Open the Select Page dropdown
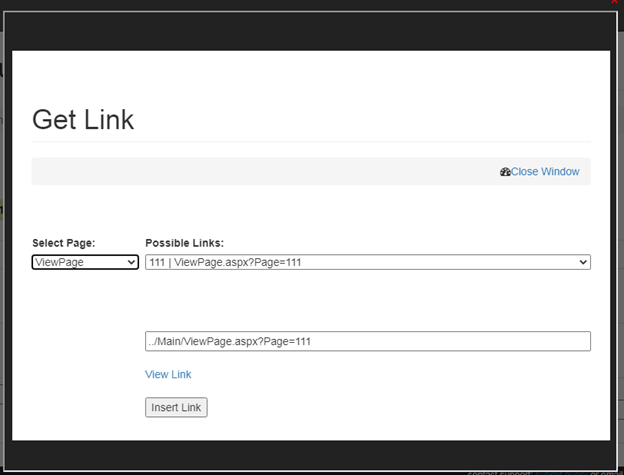 tap(85, 262)
